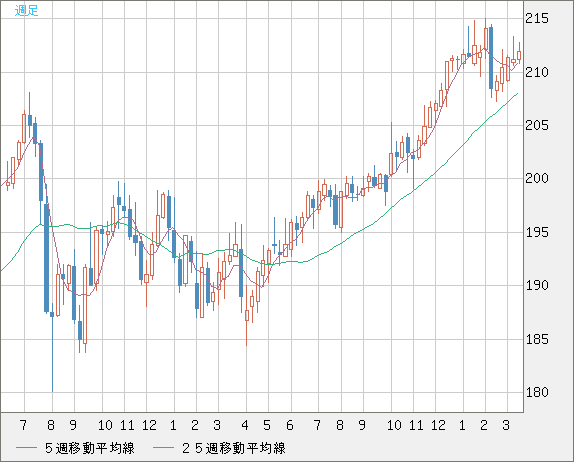Click the 180 price axis label
The height and width of the screenshot is (462, 574).
coord(537,392)
